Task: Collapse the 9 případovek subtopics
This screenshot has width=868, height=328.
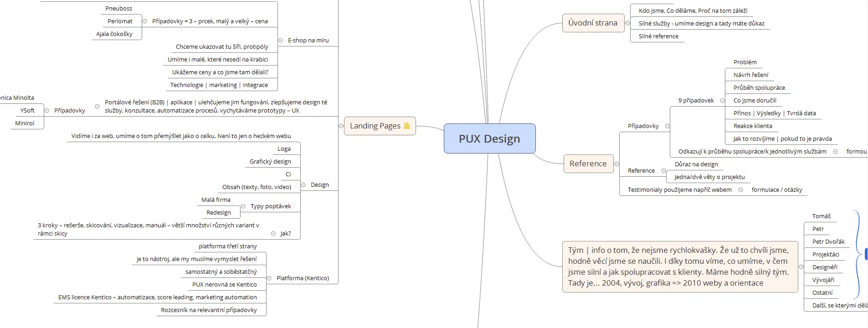Action: (722, 101)
